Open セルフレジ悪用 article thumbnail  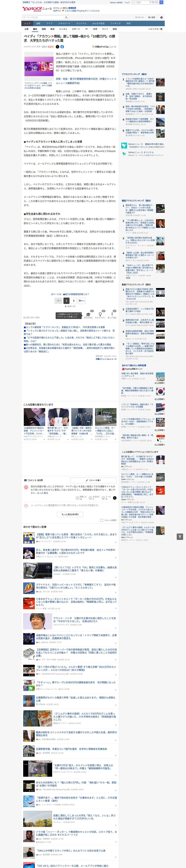click(106, 417)
